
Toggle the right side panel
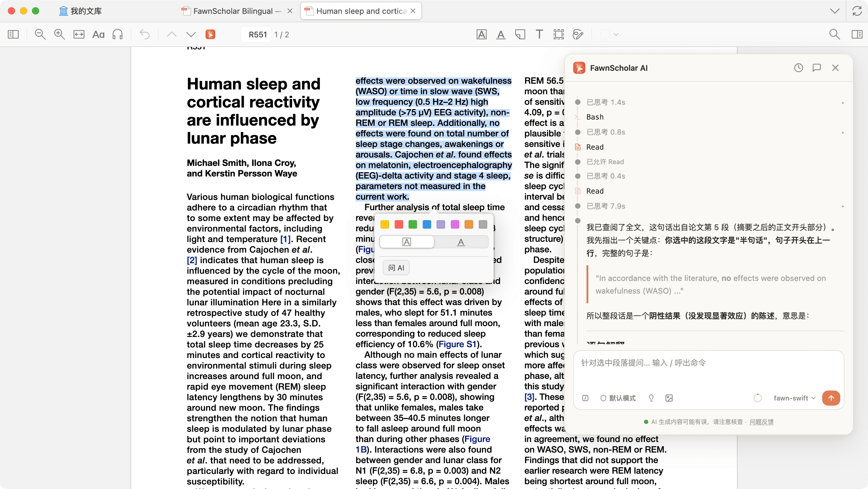pos(857,34)
